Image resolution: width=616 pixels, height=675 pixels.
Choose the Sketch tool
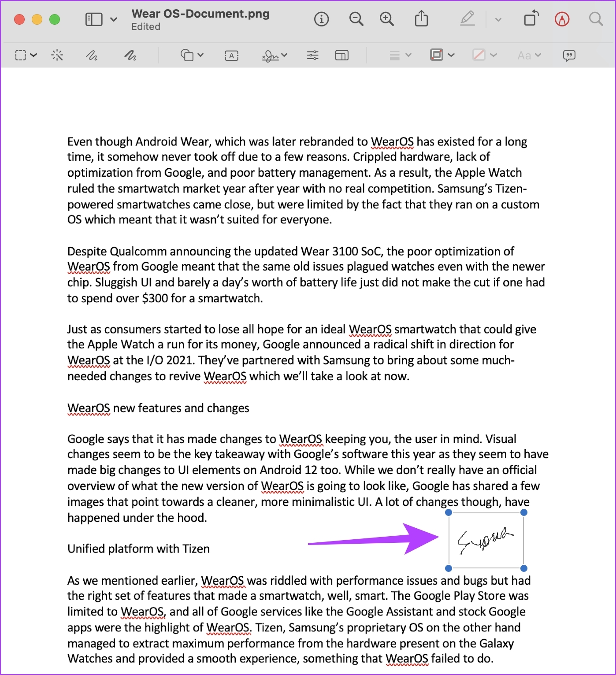click(92, 55)
